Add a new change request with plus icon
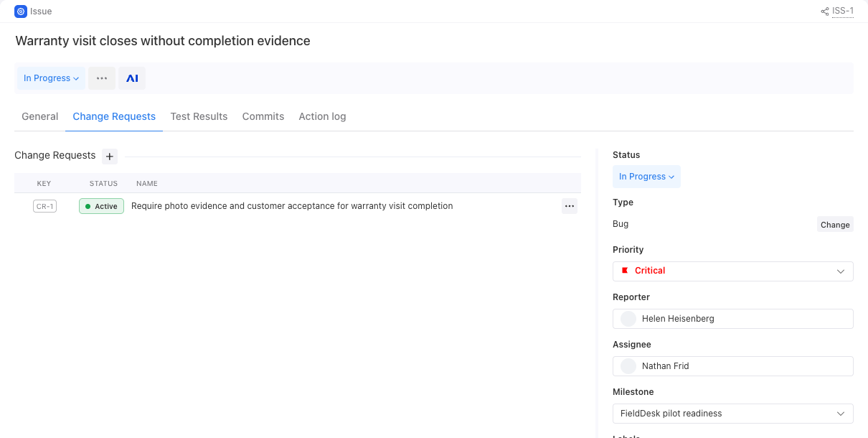 coord(110,157)
